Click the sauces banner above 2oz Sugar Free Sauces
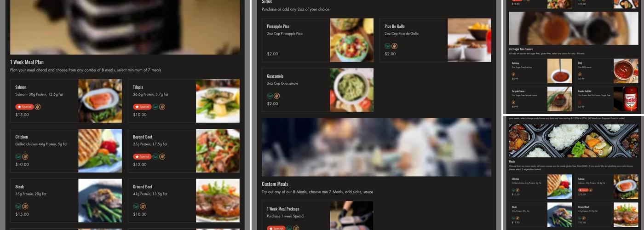The height and width of the screenshot is (230, 644). click(574, 28)
